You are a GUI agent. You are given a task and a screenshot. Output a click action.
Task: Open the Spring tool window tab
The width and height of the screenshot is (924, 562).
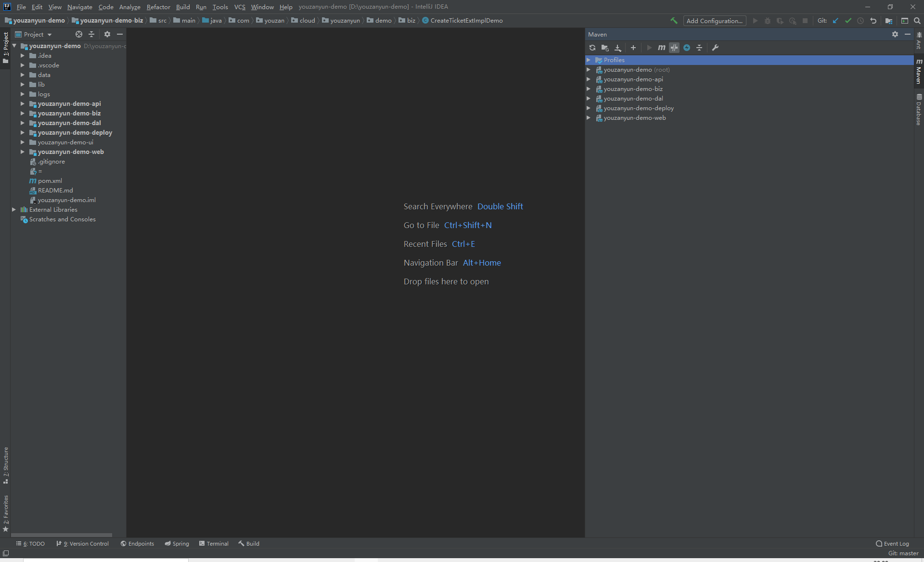coord(177,544)
